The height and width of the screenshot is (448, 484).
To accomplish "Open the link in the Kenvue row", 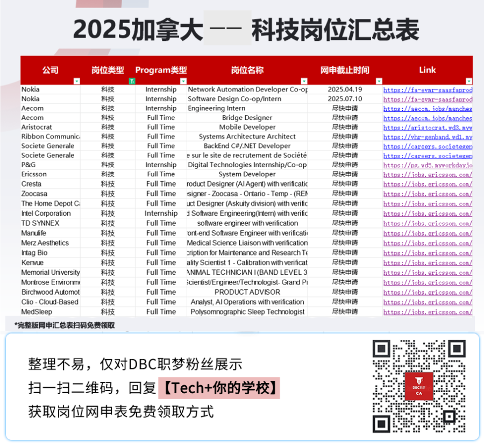I will [x=428, y=263].
